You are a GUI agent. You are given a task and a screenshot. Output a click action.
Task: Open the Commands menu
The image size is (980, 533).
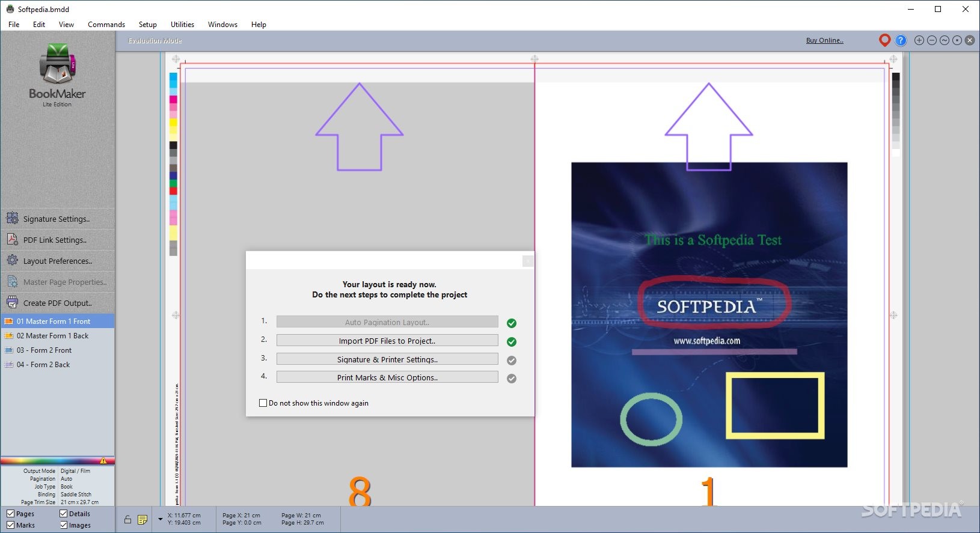pyautogui.click(x=106, y=25)
